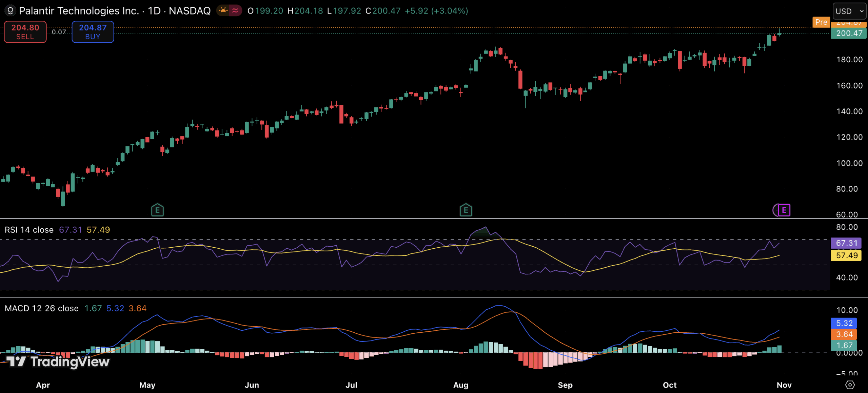Screen dimensions: 868x393
Task: Click the orange Pre market price label
Action: [x=821, y=22]
